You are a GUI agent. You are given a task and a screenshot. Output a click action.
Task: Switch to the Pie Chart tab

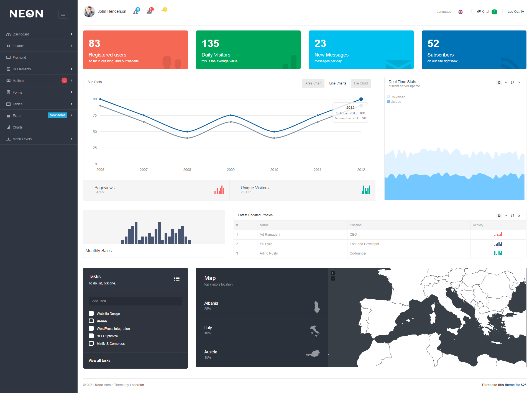point(361,83)
